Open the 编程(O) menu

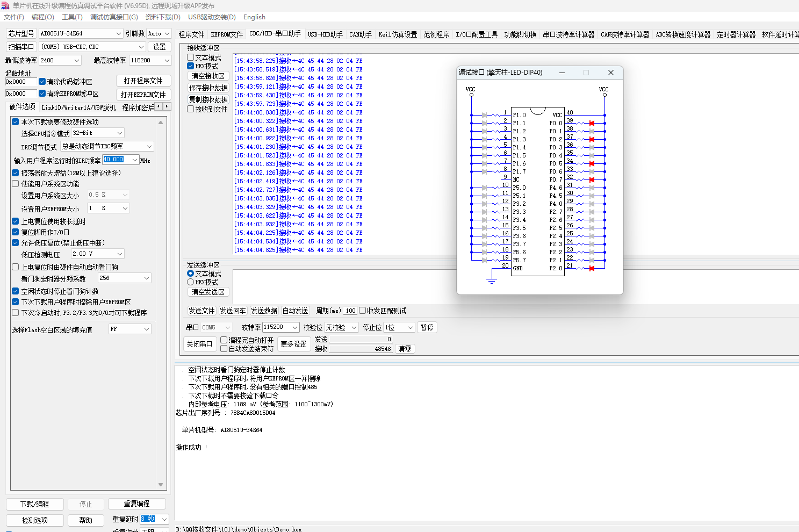pos(43,17)
